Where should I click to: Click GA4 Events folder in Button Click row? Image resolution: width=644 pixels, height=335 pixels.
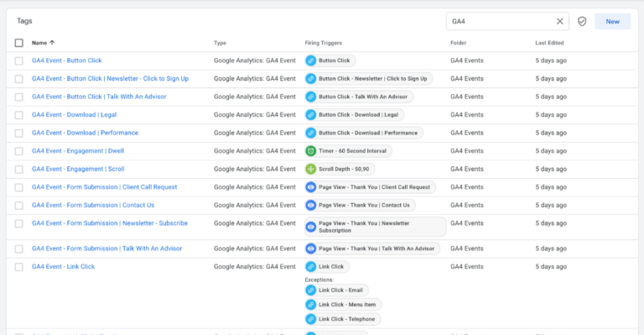click(x=466, y=60)
